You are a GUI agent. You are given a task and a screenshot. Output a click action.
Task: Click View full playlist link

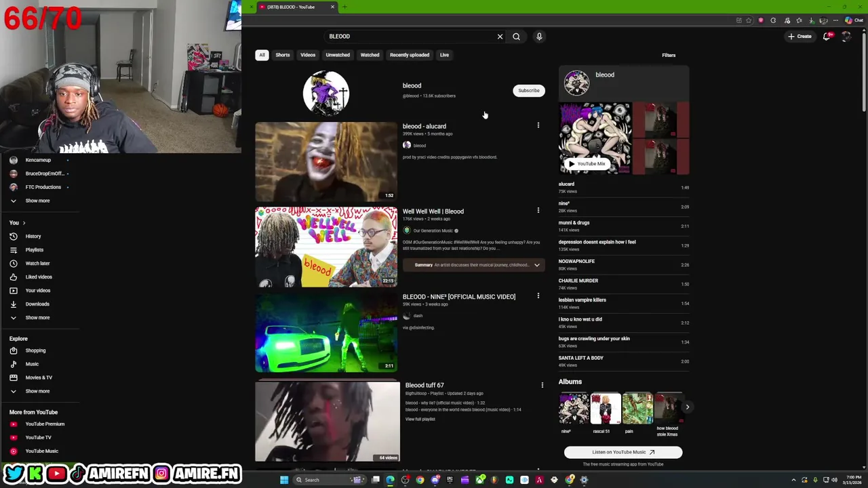[x=420, y=419]
